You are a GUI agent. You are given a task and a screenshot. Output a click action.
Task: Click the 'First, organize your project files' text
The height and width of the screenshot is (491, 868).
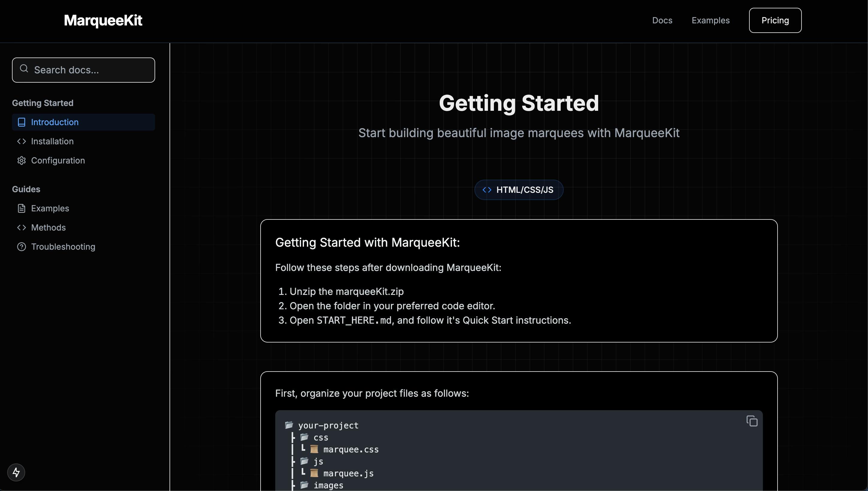click(372, 393)
